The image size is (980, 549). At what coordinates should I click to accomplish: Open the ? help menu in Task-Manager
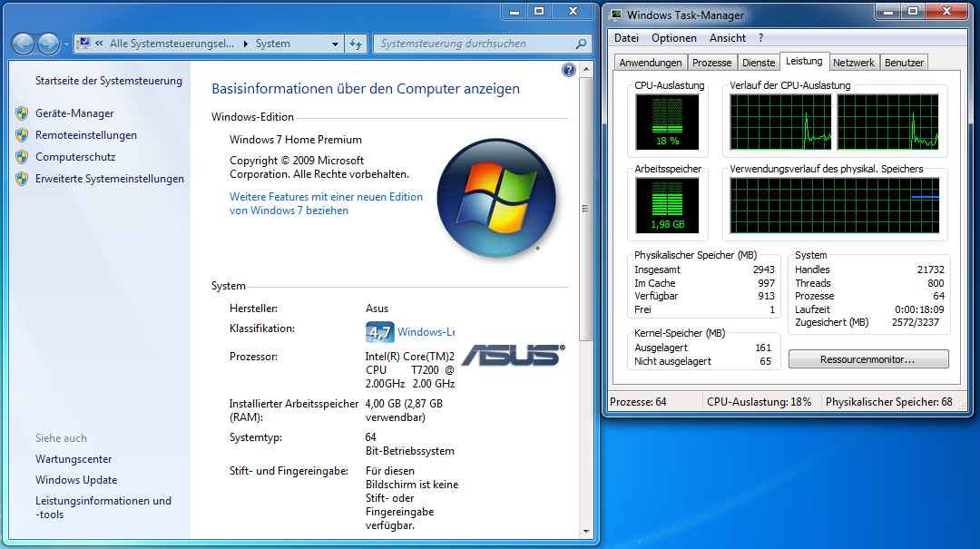click(x=760, y=38)
